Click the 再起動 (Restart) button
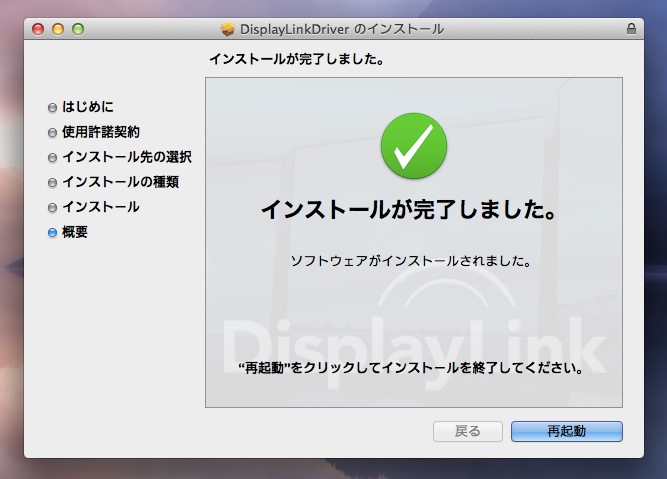The height and width of the screenshot is (479, 667). point(567,431)
